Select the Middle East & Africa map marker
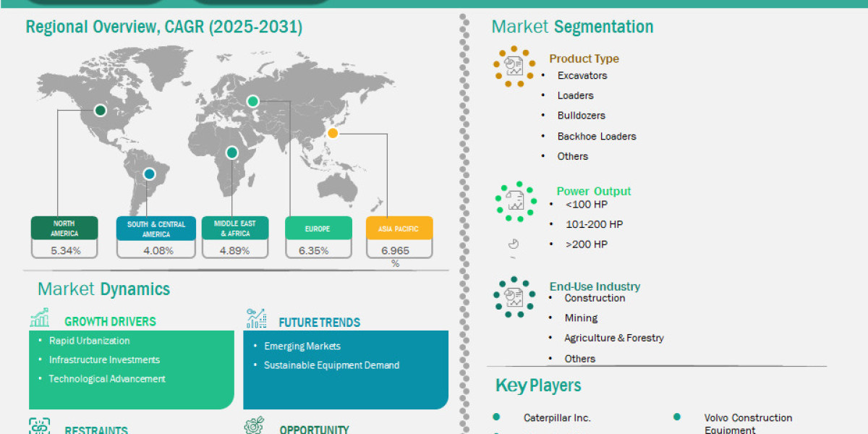 coord(231,153)
